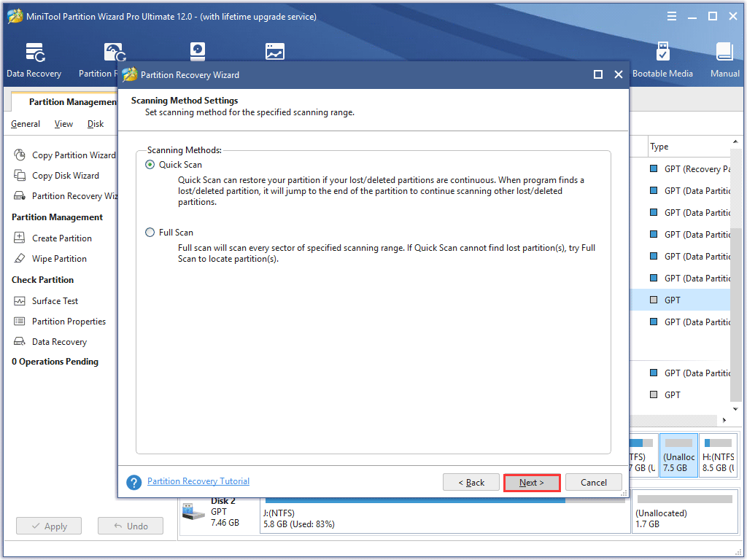
Task: Open the General menu
Action: (x=26, y=124)
